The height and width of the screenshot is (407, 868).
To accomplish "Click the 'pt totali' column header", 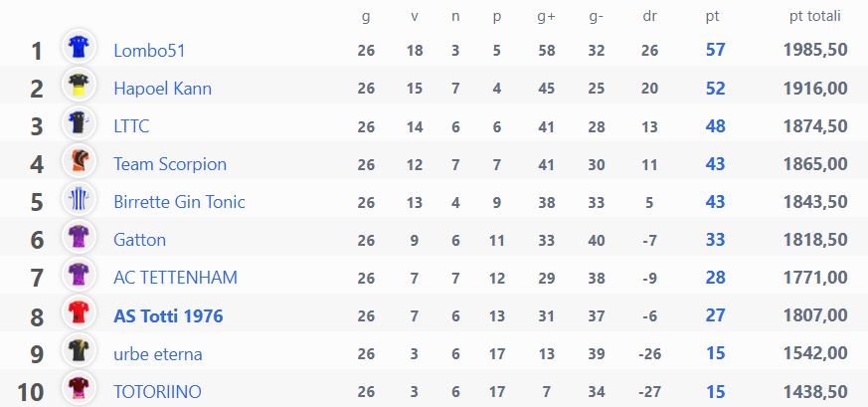I will point(815,17).
